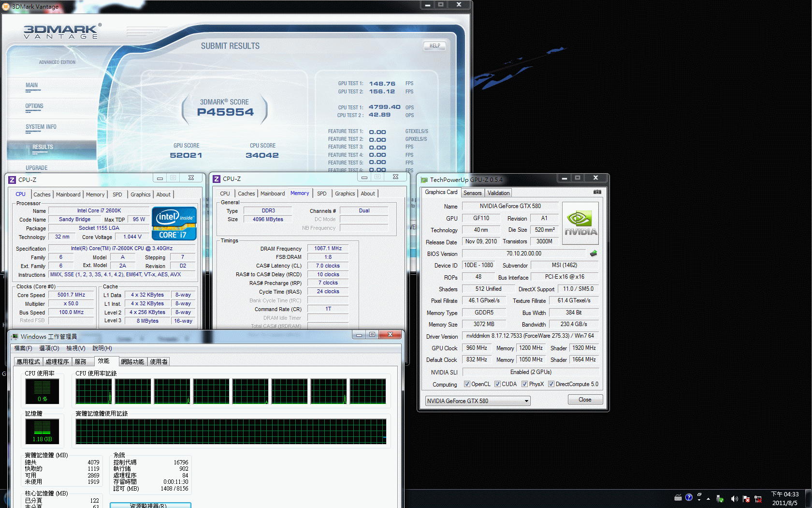Open OPTIONS section in 3DMark sidebar
812x508 pixels.
[x=34, y=106]
